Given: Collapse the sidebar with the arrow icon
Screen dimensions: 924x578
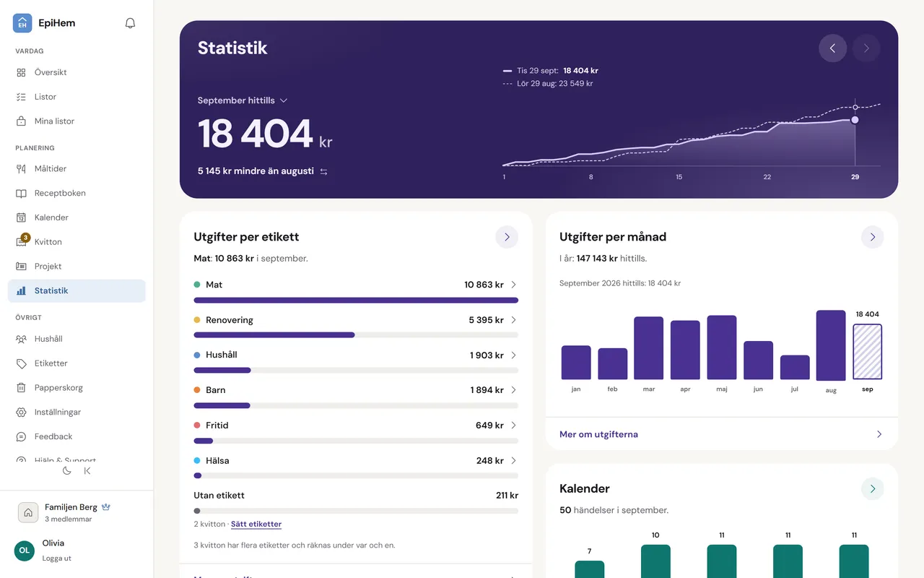Looking at the screenshot, I should point(87,471).
